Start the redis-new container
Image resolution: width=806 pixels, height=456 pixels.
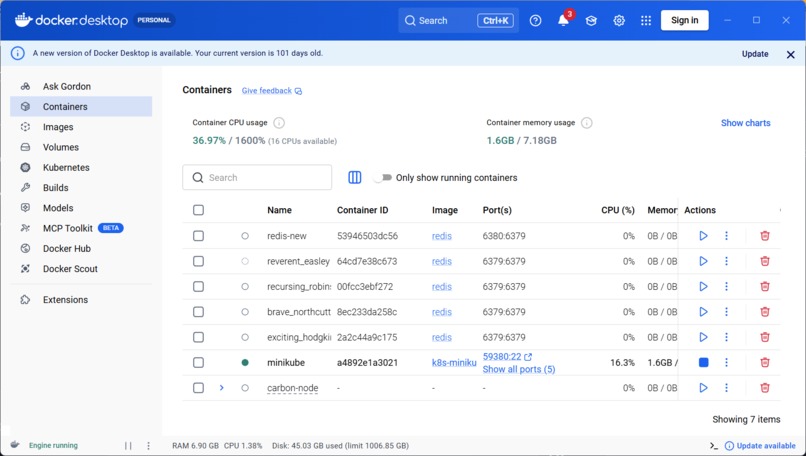click(703, 236)
